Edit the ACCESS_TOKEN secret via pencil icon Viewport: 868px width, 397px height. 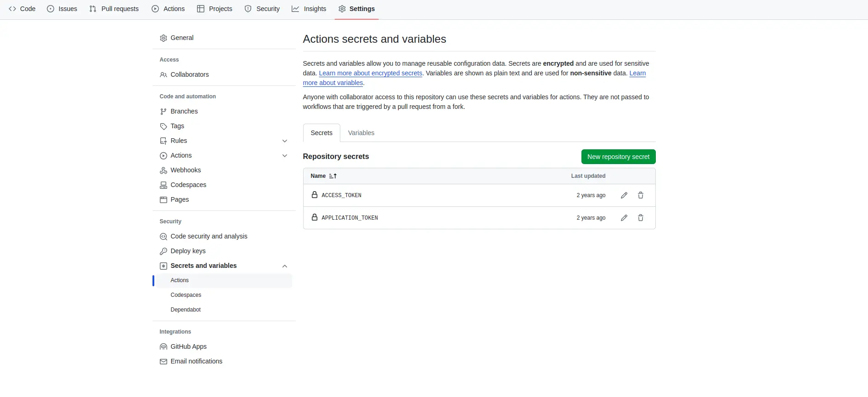click(x=624, y=195)
